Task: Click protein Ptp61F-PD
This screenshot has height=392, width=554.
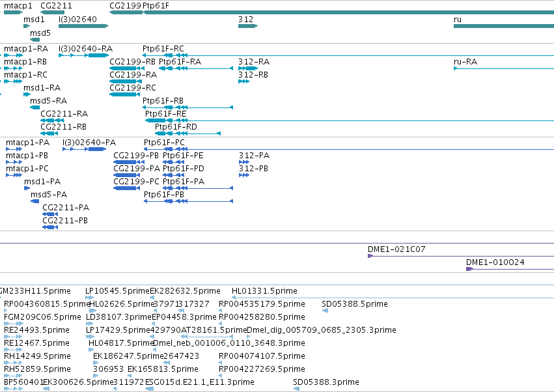Action: (184, 169)
